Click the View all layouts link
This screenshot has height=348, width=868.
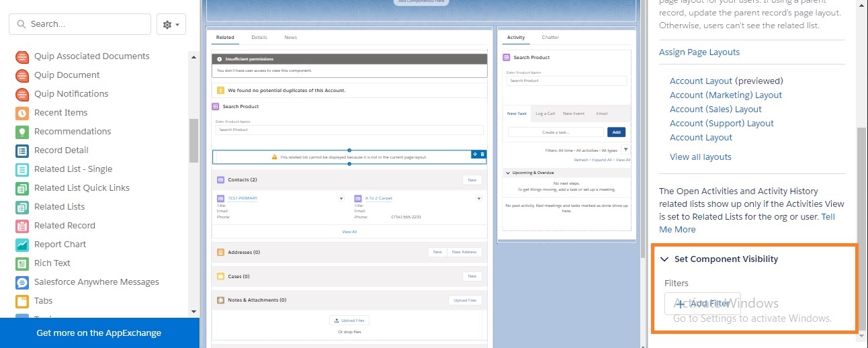pos(701,157)
